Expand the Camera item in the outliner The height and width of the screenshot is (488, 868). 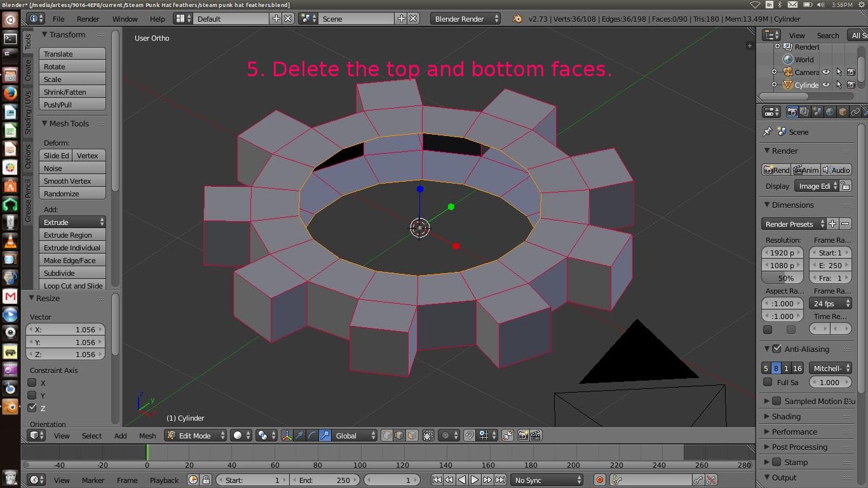coord(773,72)
